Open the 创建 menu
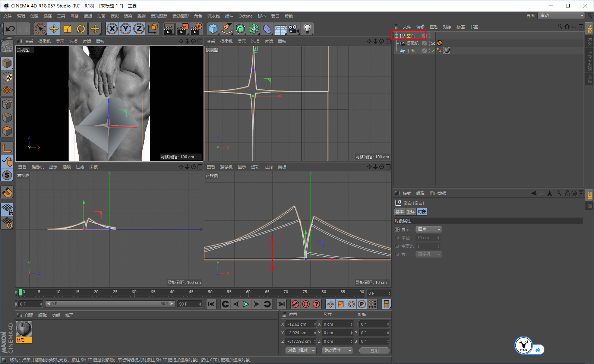 (34, 16)
